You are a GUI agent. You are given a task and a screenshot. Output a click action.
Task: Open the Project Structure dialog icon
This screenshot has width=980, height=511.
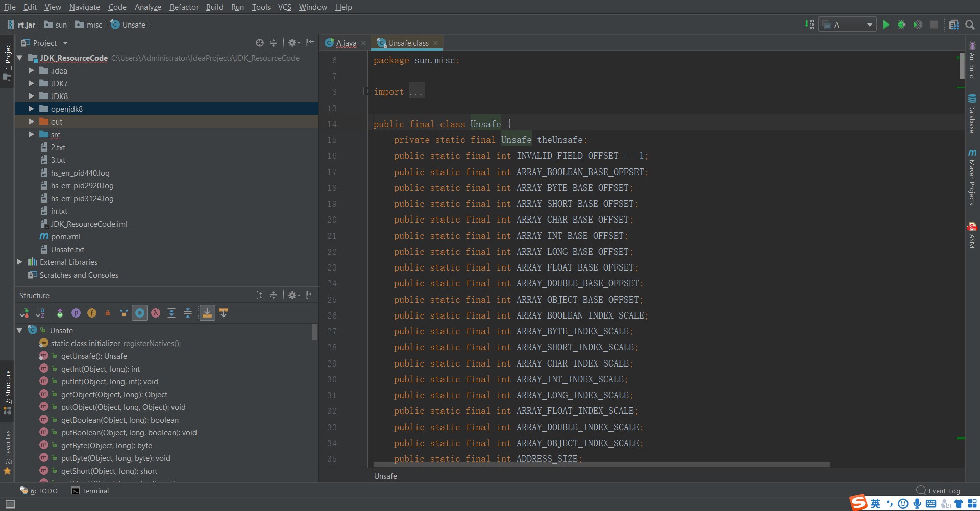pos(953,25)
